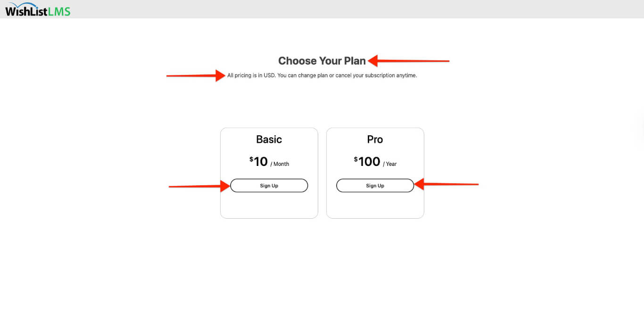Click the WishList LMS logo

pyautogui.click(x=37, y=9)
